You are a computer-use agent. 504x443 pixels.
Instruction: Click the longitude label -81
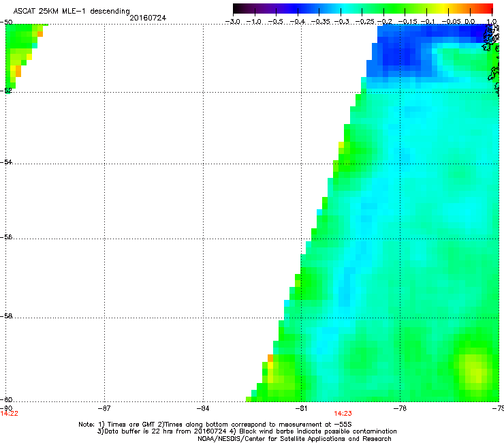point(302,408)
